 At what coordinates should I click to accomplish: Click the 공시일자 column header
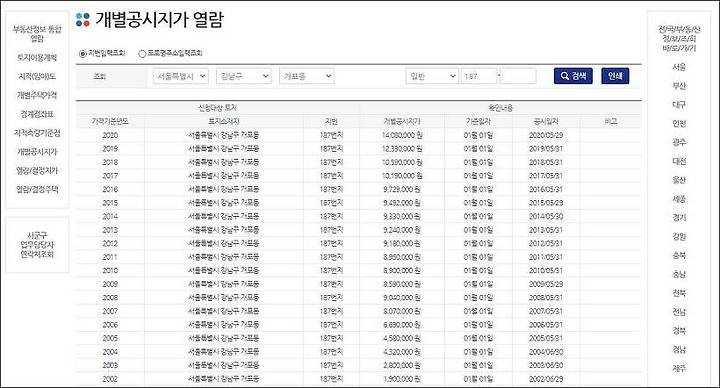pyautogui.click(x=546, y=122)
